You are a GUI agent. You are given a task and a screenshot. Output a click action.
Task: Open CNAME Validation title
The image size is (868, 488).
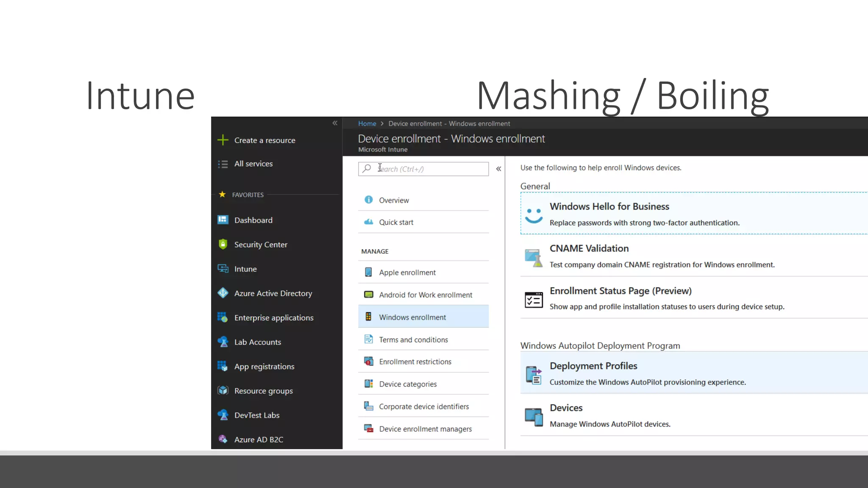click(x=589, y=249)
